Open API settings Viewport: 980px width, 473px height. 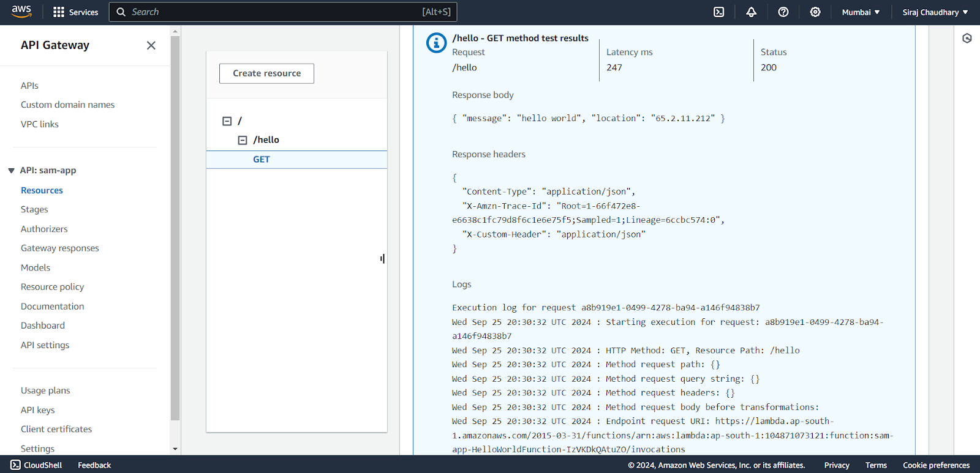[x=45, y=345]
